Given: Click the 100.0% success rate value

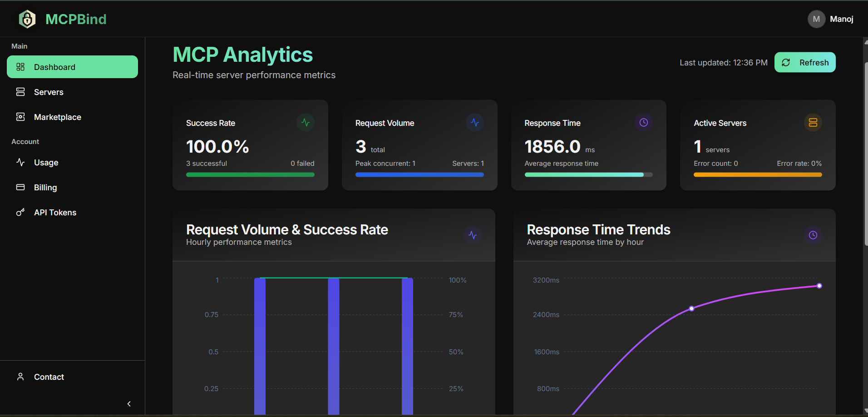Looking at the screenshot, I should 217,146.
